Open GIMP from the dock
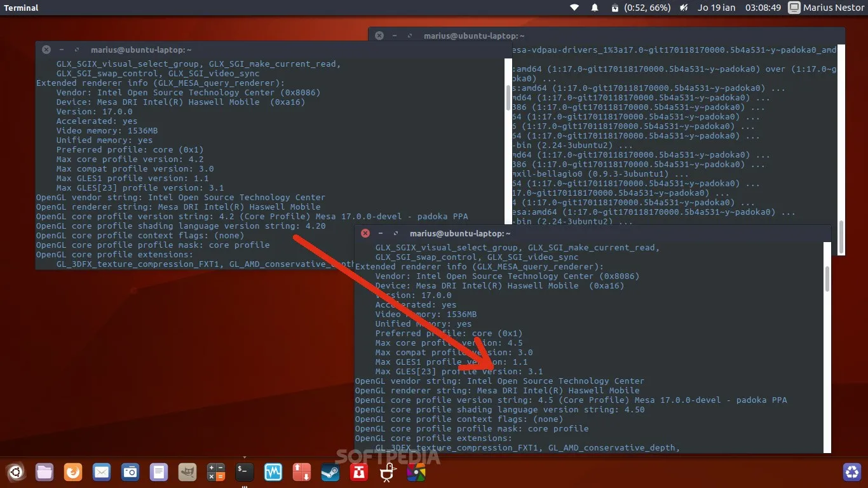Viewport: 868px width, 488px height. (x=187, y=472)
